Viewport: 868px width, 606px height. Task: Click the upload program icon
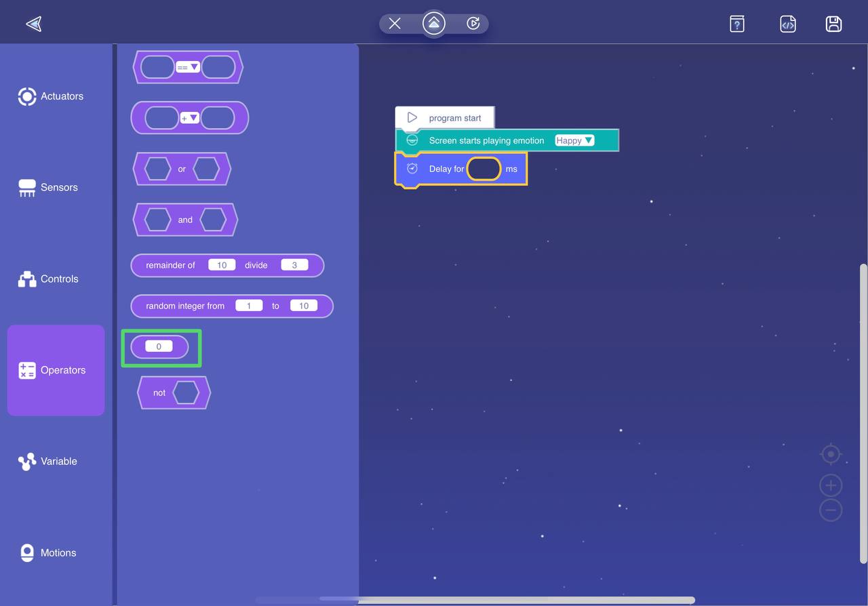[x=434, y=24]
